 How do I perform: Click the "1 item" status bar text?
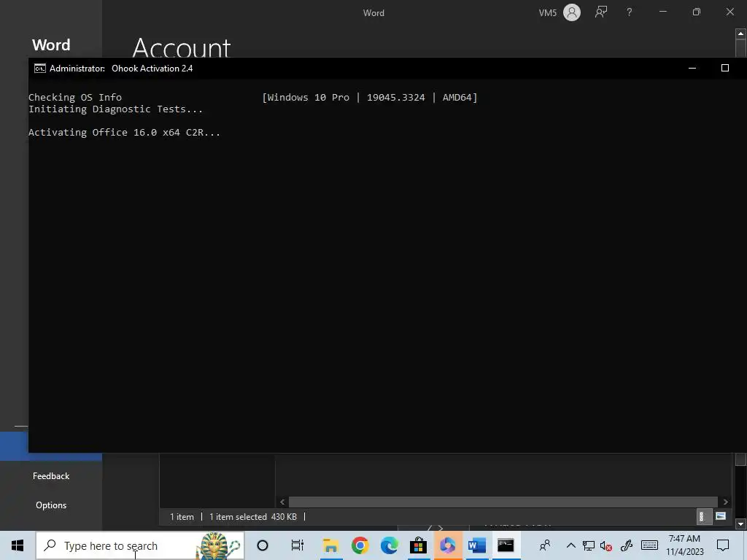[x=182, y=517]
